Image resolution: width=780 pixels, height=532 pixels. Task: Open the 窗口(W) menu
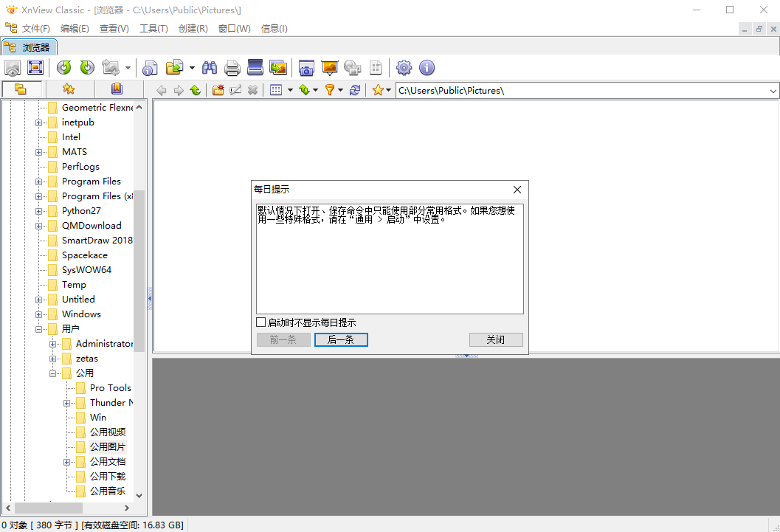point(235,28)
